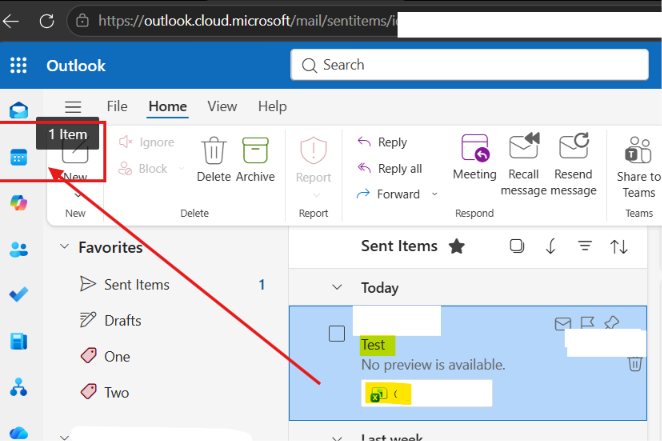
Task: Open Copilot in the left app rail
Action: pos(19,203)
